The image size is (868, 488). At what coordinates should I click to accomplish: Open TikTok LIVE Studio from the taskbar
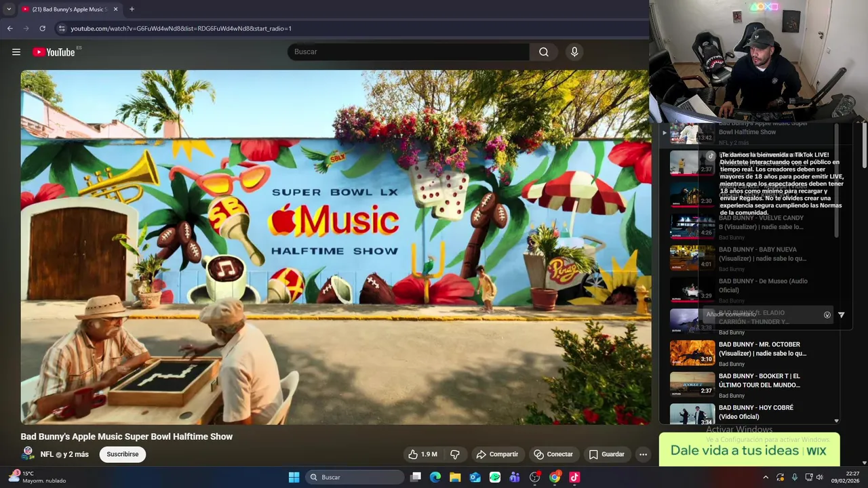pos(574,477)
